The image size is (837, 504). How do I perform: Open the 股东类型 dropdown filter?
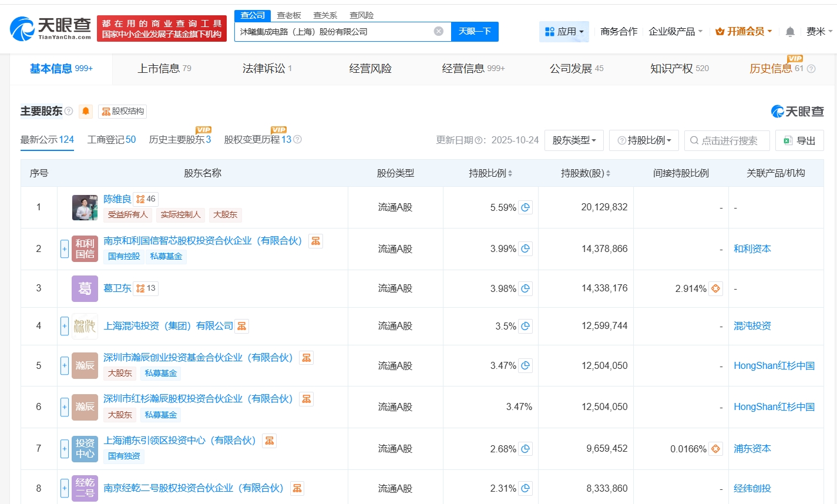tap(574, 140)
